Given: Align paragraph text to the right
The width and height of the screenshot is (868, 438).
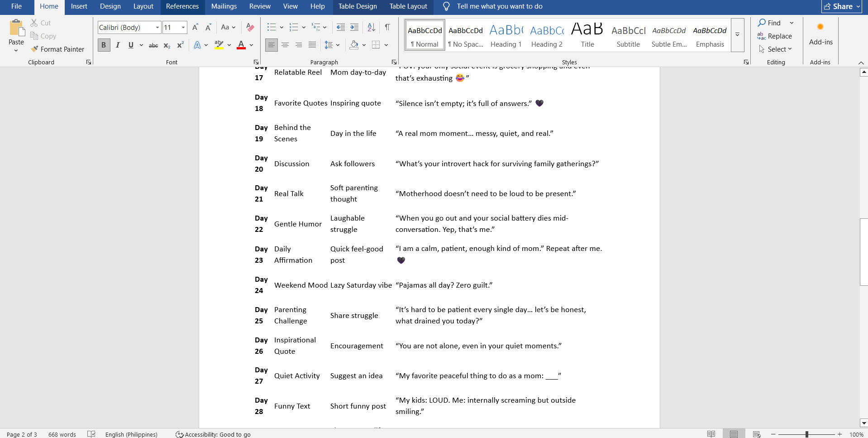Looking at the screenshot, I should click(x=299, y=45).
